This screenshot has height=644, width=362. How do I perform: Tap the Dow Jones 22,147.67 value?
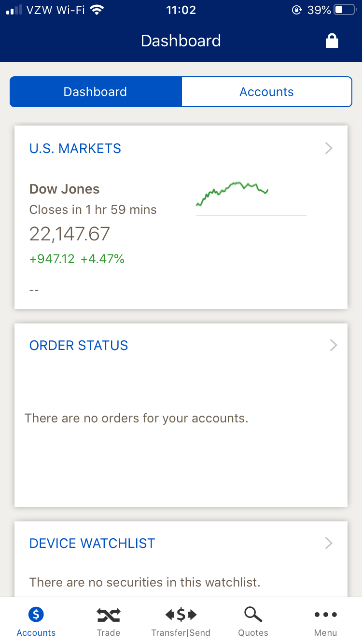(70, 234)
